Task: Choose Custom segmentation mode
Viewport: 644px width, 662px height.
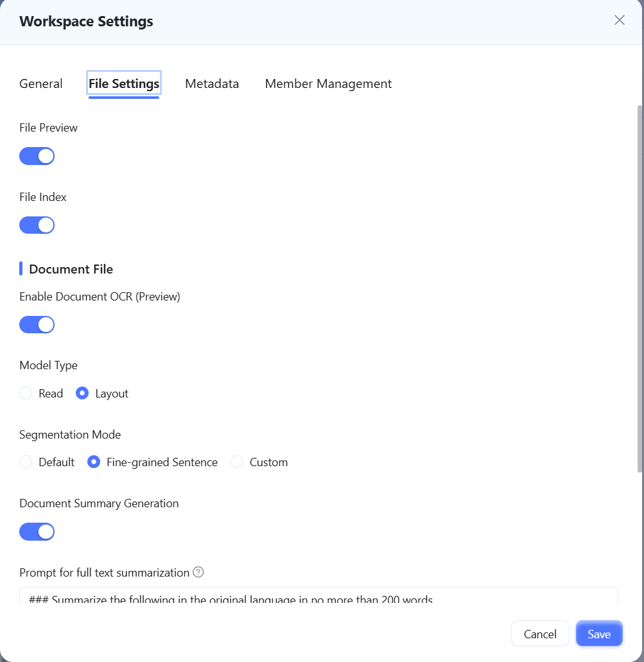Action: [237, 462]
